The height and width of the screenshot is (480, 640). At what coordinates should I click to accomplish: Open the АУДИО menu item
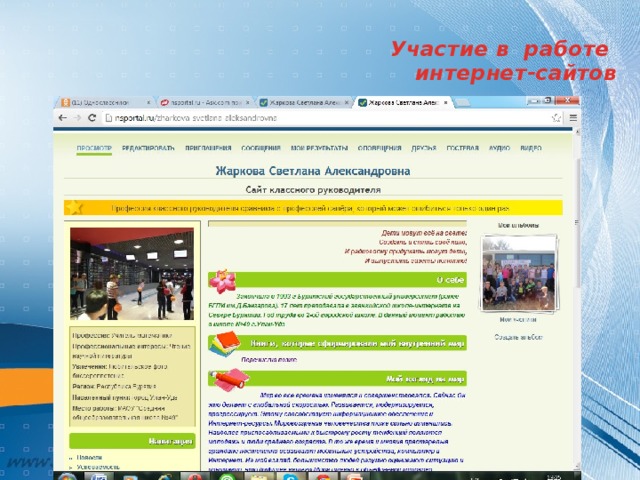pyautogui.click(x=500, y=148)
